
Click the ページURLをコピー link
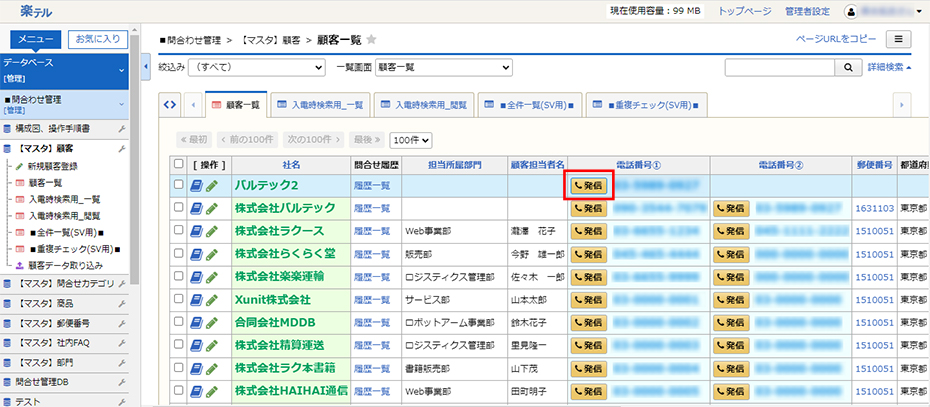835,39
